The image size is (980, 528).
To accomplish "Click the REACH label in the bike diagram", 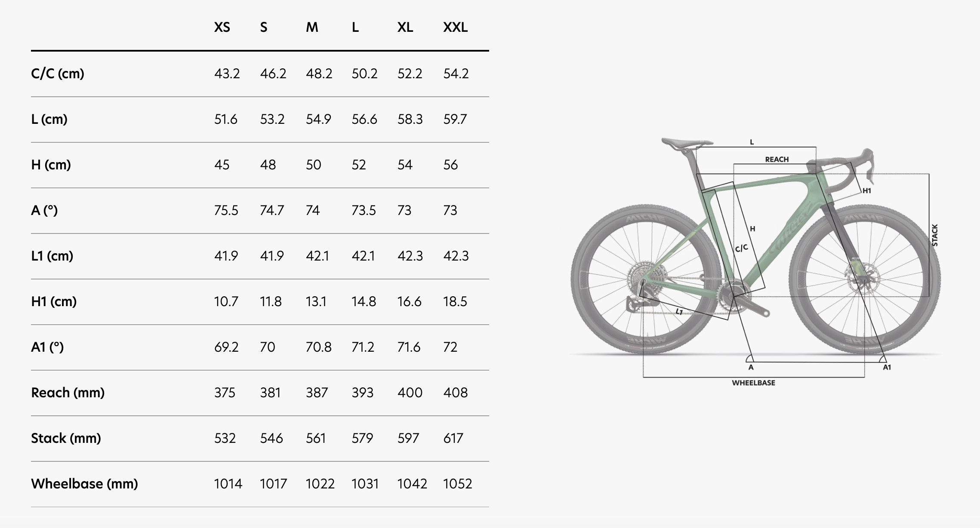I will (777, 160).
